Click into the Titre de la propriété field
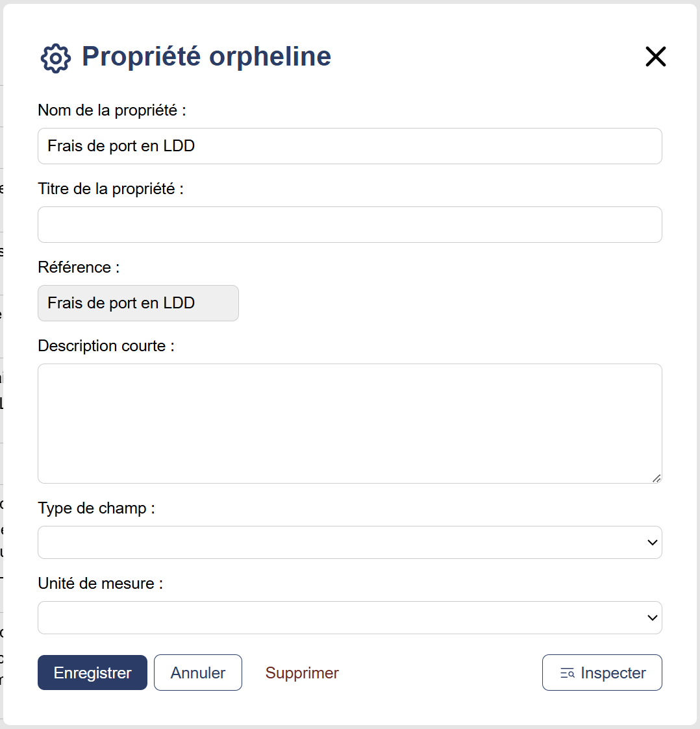700x729 pixels. coord(349,225)
